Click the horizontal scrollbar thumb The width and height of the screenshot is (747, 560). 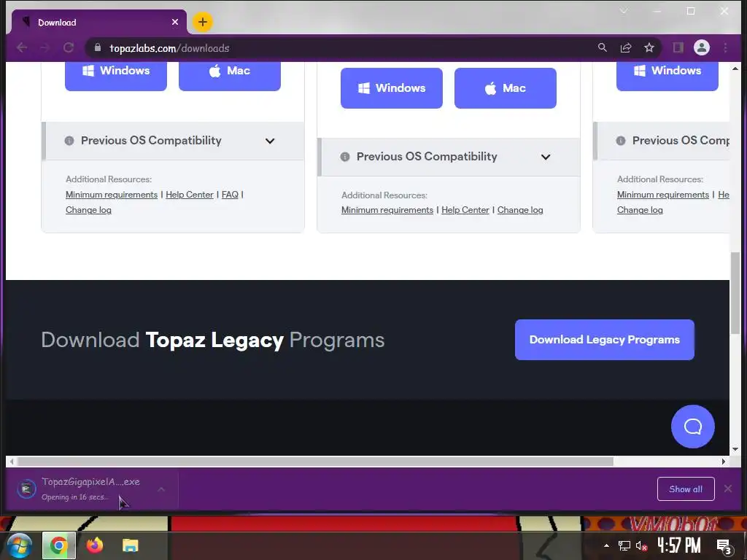[315, 462]
